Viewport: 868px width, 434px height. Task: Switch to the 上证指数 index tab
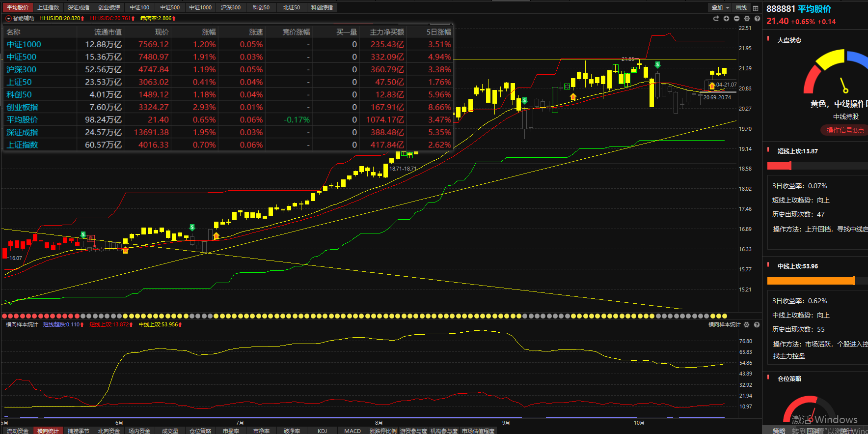[x=48, y=7]
